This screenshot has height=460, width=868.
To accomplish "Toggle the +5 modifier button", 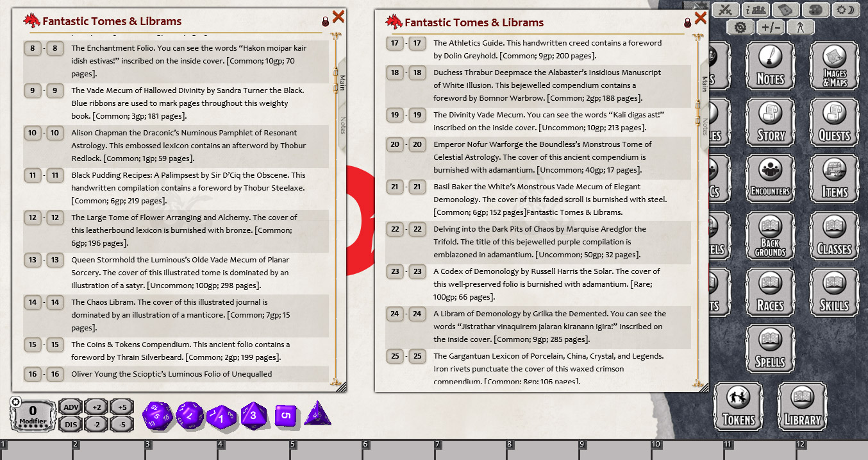I will 122,407.
